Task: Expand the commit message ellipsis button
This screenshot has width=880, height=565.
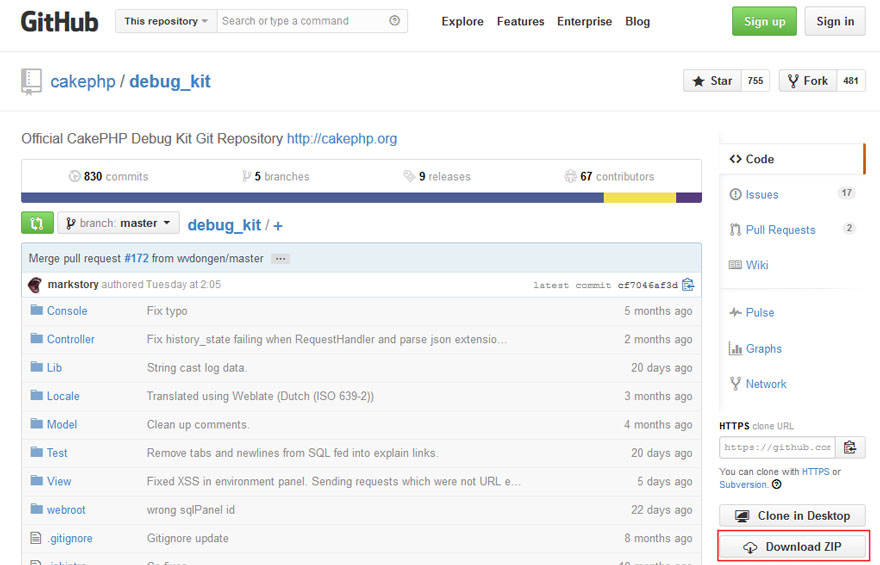Action: [281, 259]
